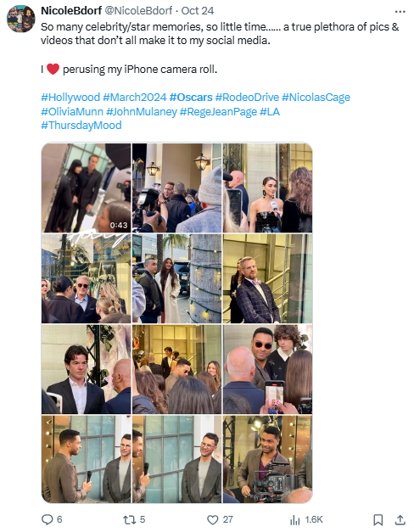Click the reply speech bubble icon
Screen dimensions: 414x532
click(x=48, y=519)
